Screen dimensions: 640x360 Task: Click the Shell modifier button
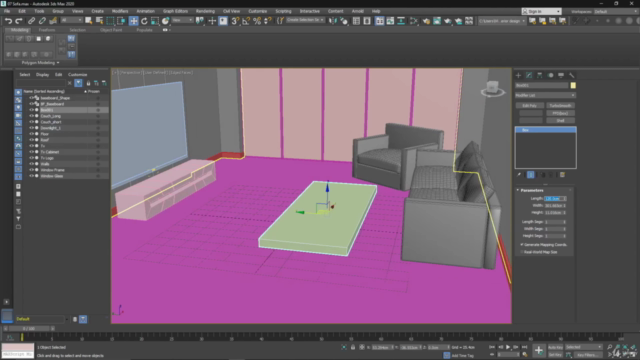tap(560, 120)
